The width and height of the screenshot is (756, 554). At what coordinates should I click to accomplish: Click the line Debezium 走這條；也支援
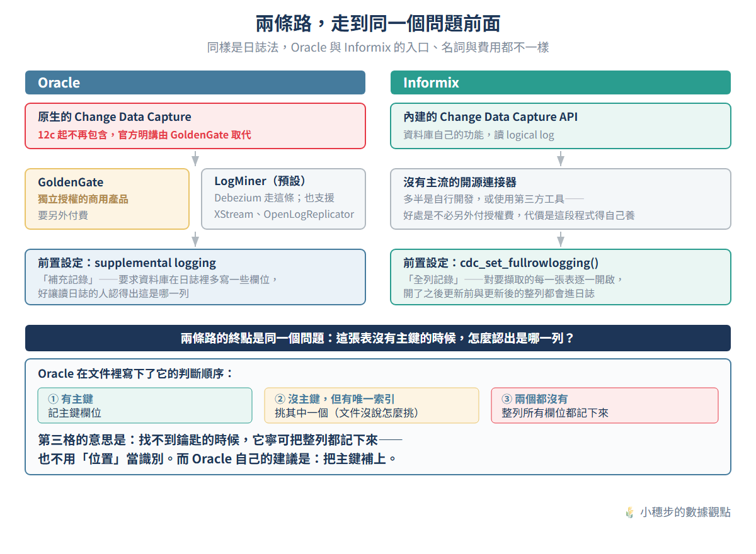point(274,198)
